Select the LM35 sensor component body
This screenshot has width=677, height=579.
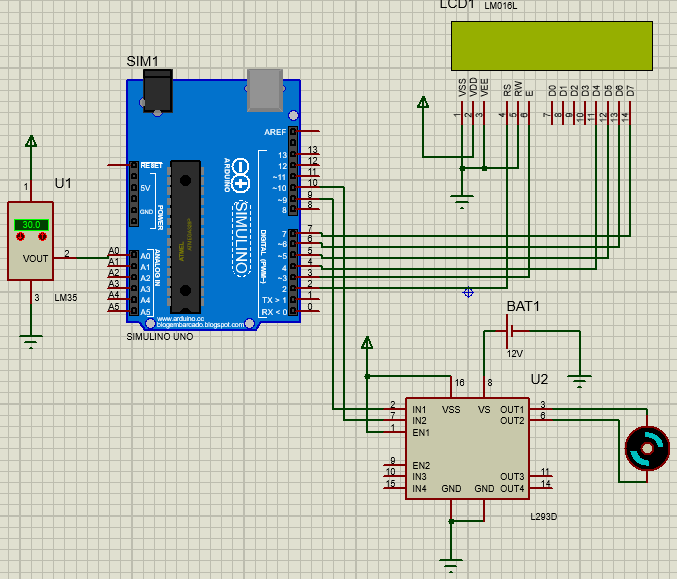click(30, 241)
